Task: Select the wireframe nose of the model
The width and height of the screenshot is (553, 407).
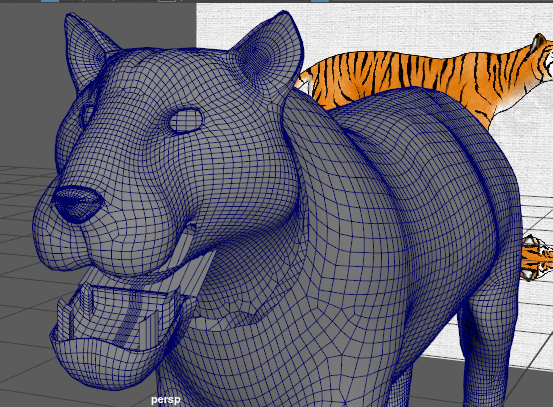Action: tap(78, 204)
